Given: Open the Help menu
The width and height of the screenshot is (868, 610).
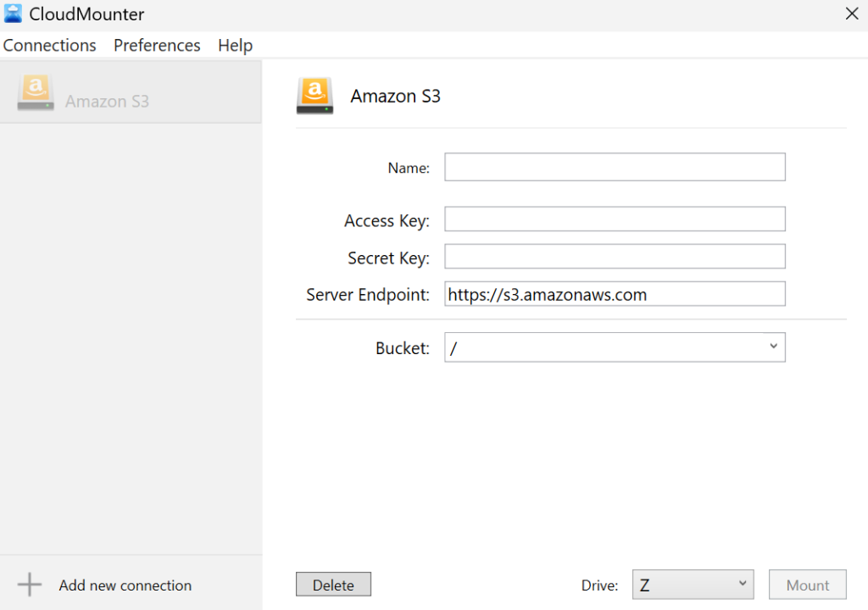Looking at the screenshot, I should coord(235,45).
